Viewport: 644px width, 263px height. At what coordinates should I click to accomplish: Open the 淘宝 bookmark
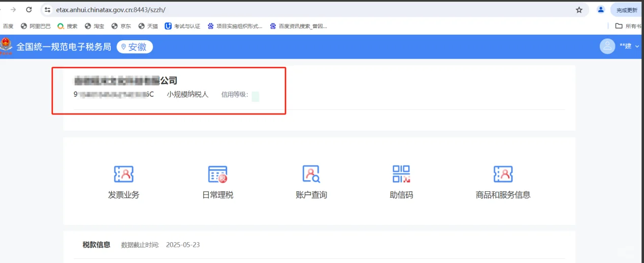(94, 26)
